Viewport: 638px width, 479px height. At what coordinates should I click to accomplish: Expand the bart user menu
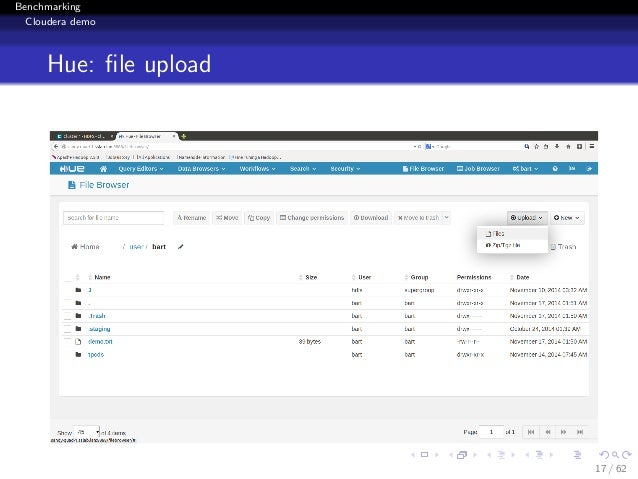pyautogui.click(x=525, y=168)
